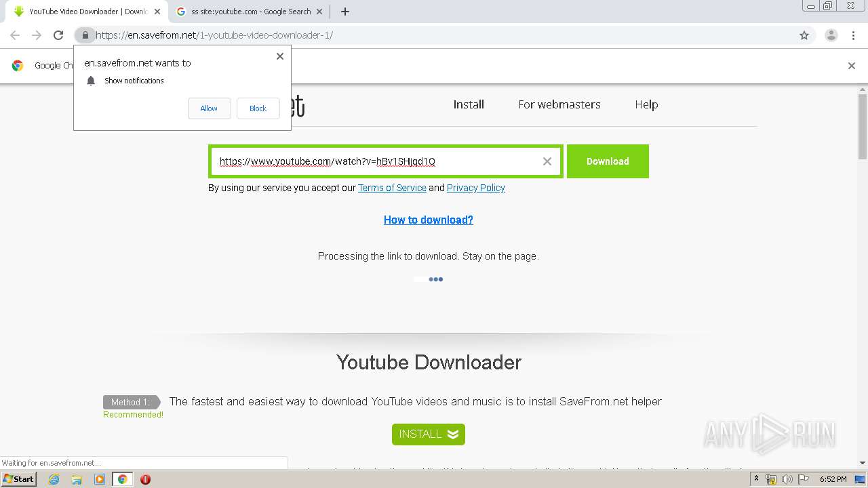Click the page vertical scrollbar thumb

point(863,126)
